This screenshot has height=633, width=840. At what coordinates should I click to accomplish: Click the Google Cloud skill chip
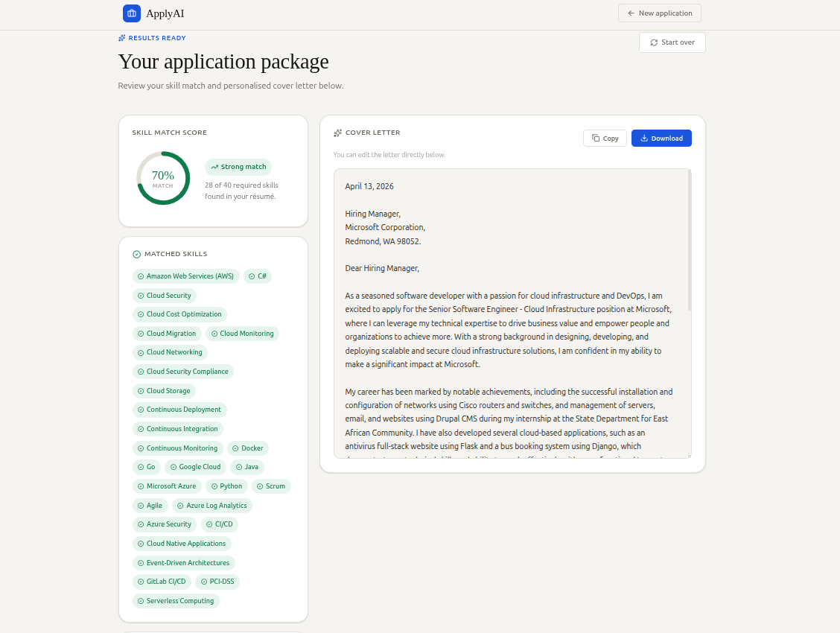(x=196, y=467)
